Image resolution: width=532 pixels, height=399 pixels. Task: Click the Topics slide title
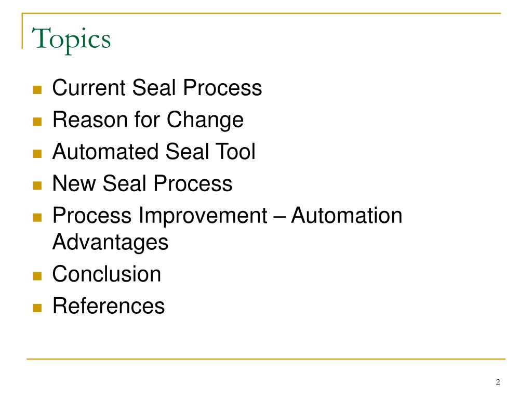(71, 40)
